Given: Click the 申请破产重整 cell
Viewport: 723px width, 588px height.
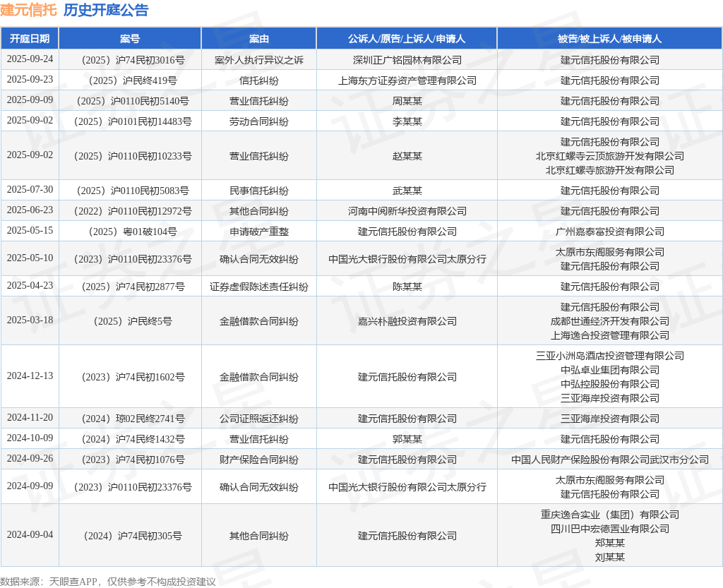Looking at the screenshot, I should (x=259, y=232).
